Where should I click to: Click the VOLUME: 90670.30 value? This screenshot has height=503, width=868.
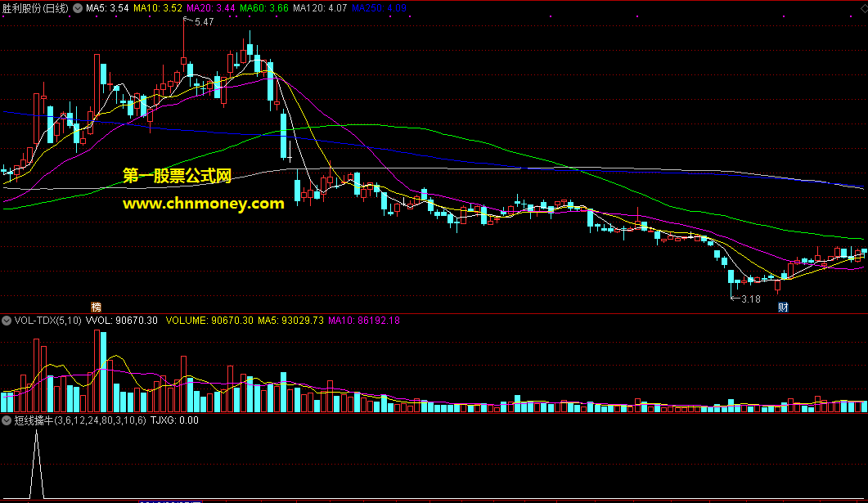pyautogui.click(x=209, y=321)
